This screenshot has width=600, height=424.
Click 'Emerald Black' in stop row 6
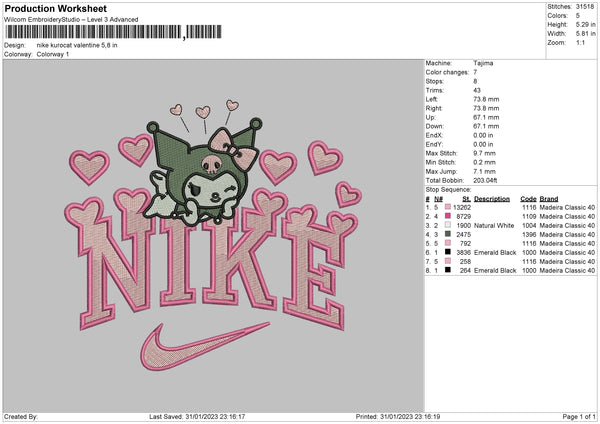pyautogui.click(x=495, y=253)
